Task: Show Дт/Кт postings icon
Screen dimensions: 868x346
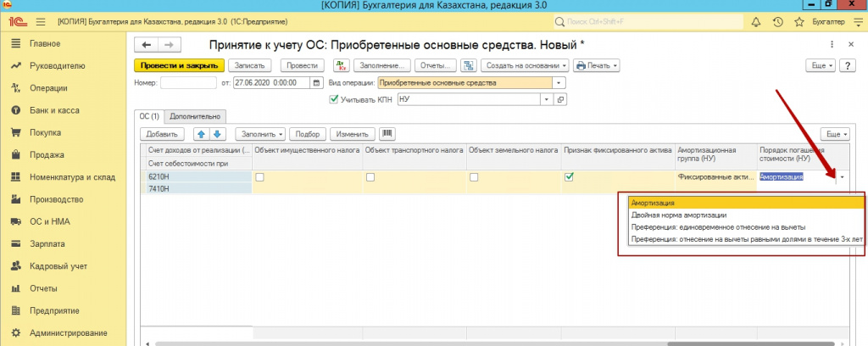Action: tap(340, 65)
